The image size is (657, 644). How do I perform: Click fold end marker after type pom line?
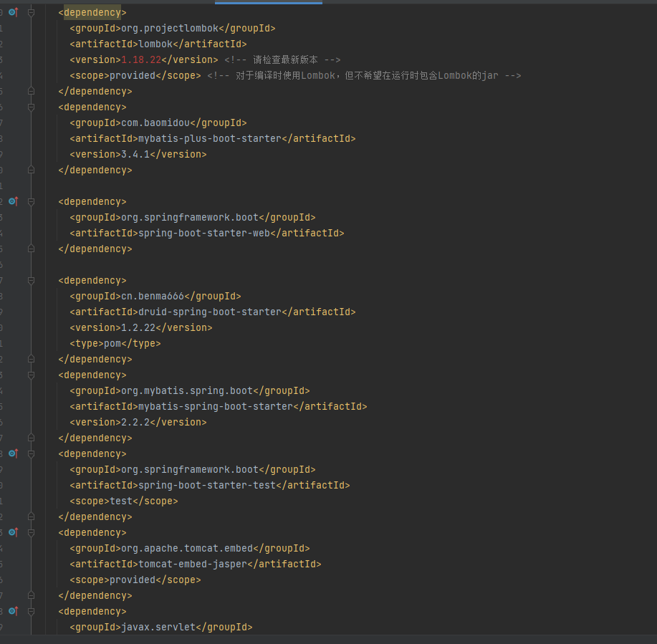(x=31, y=359)
